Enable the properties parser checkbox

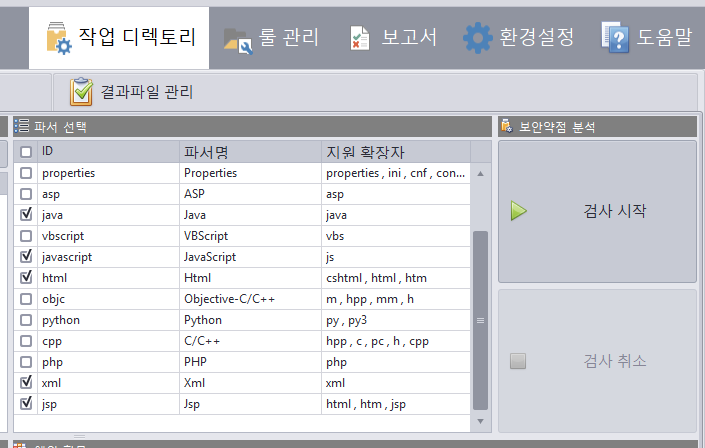[26, 173]
